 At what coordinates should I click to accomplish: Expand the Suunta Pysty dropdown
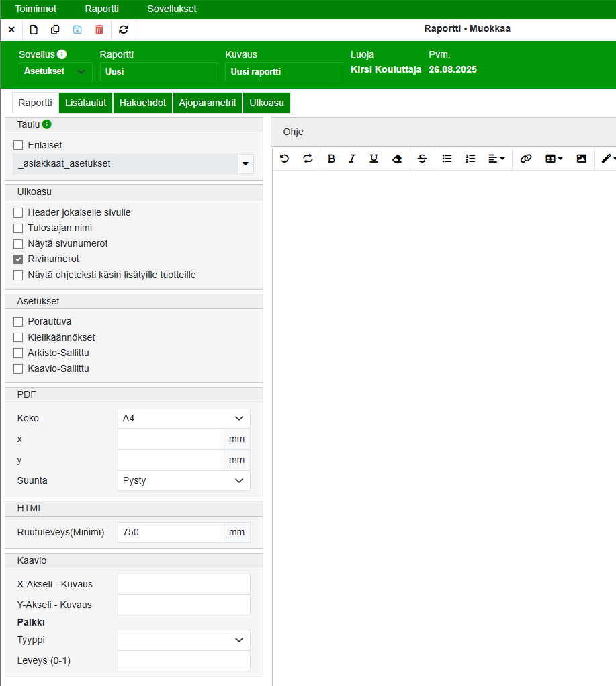[183, 481]
